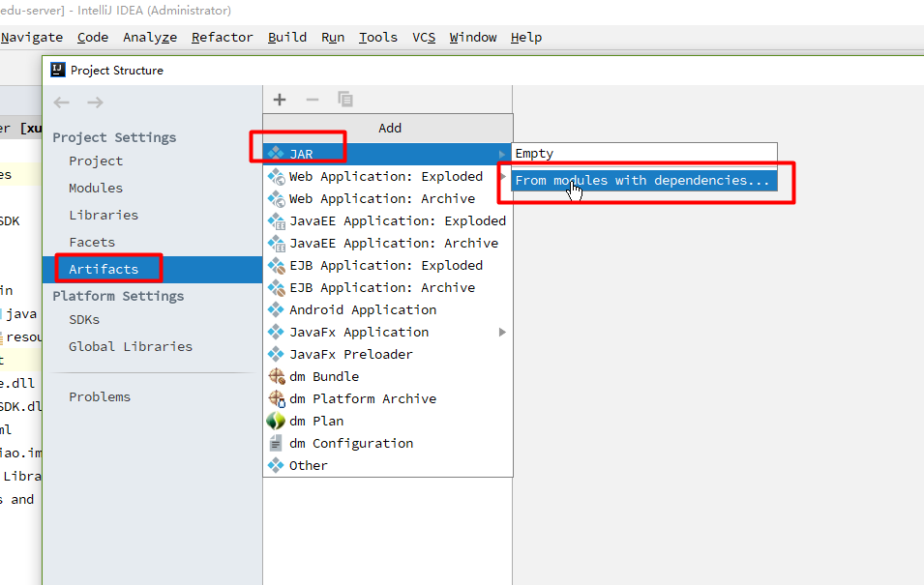924x585 pixels.
Task: Choose EJB Application: Archive entry
Action: pyautogui.click(x=388, y=287)
